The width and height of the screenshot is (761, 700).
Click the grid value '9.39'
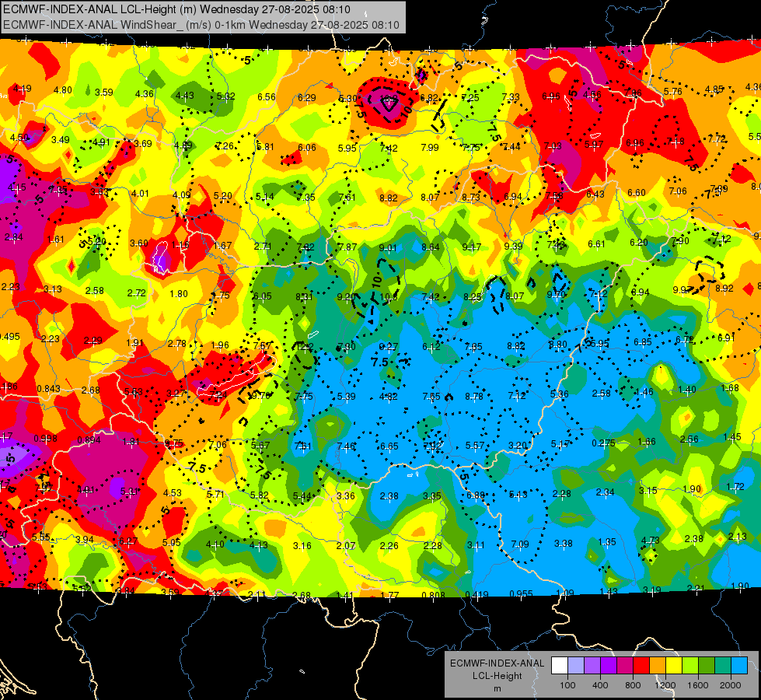coord(513,247)
